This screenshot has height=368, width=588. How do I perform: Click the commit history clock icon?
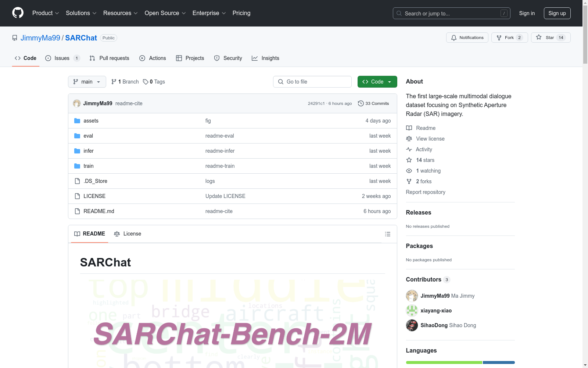(361, 103)
